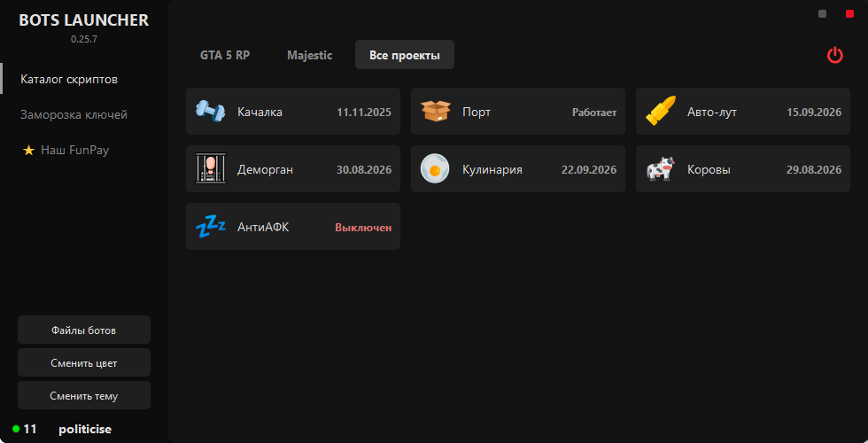
Task: Open Заморозка ключей in the sidebar
Action: 74,115
